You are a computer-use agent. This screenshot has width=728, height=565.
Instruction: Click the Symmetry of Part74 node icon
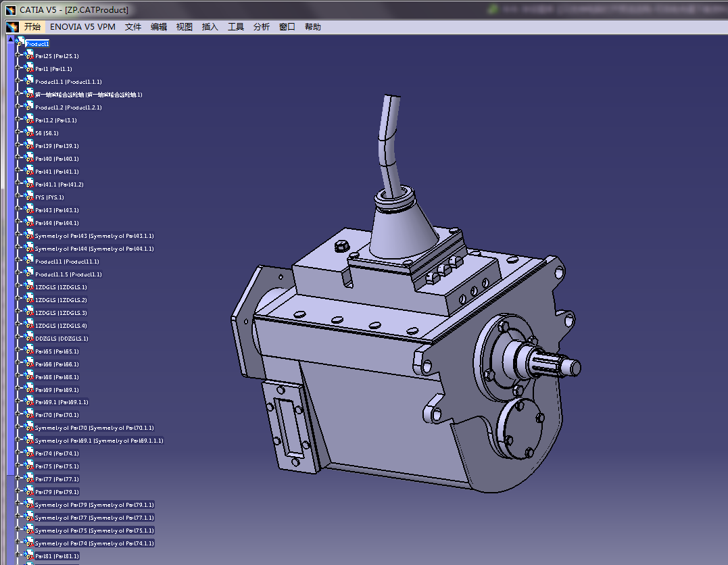coord(29,542)
